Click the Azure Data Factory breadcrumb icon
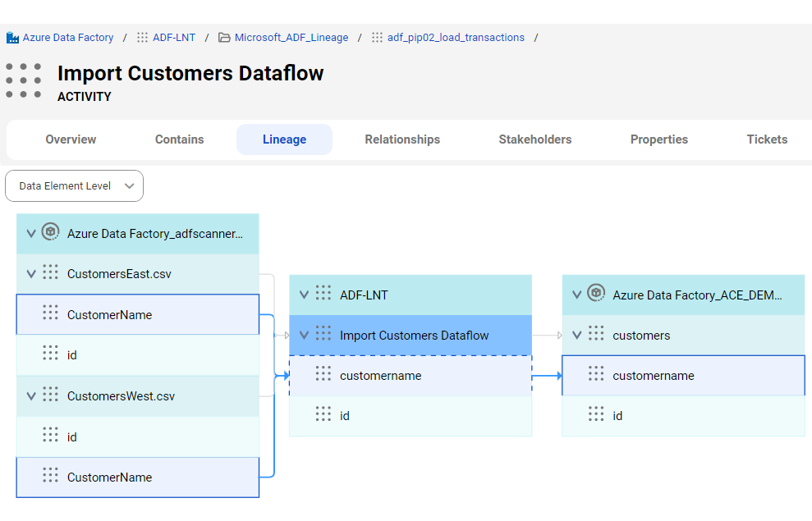Screen dimensions: 812x521 [x=12, y=37]
